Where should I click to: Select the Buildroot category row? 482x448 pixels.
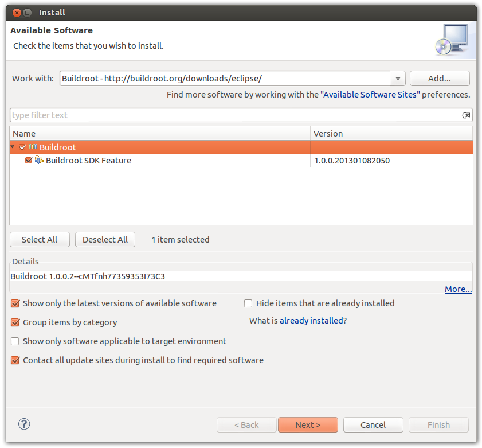click(241, 147)
